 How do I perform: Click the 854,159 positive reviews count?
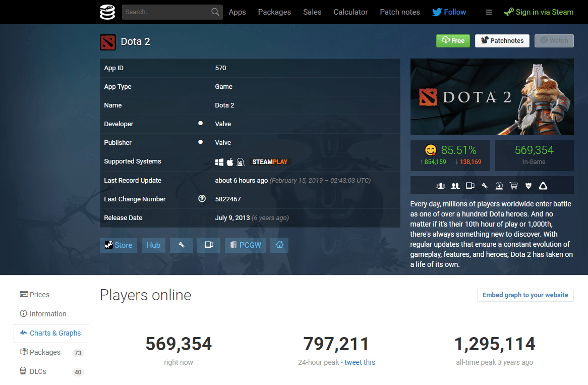[x=435, y=162]
